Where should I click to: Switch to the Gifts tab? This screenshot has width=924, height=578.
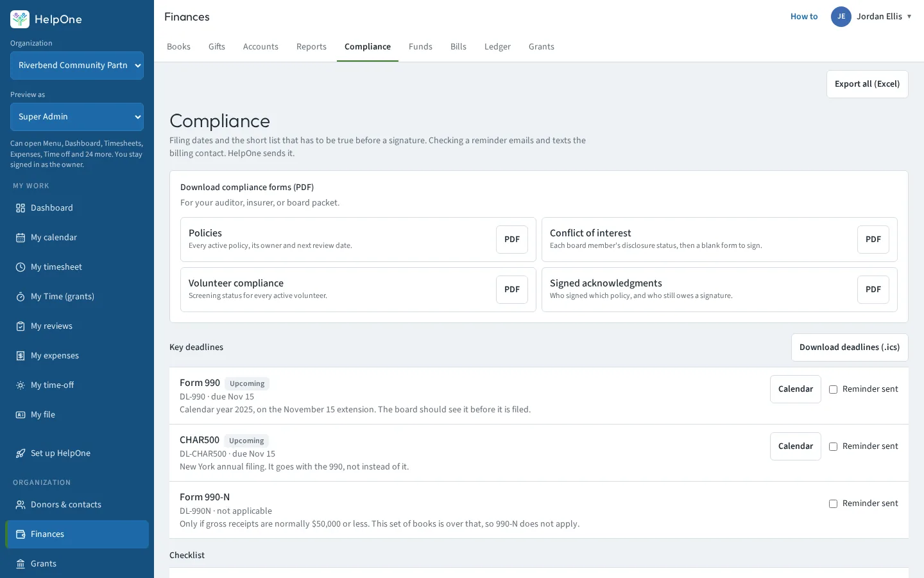point(217,47)
